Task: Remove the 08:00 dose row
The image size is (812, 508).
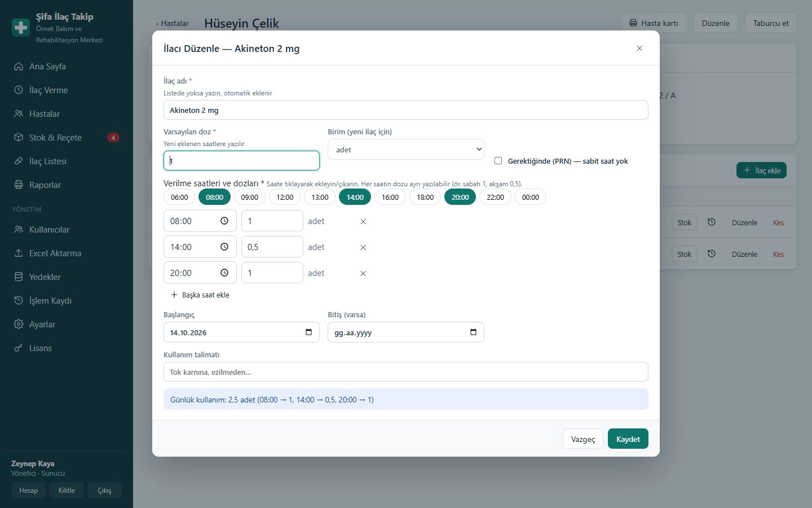Action: (x=363, y=221)
